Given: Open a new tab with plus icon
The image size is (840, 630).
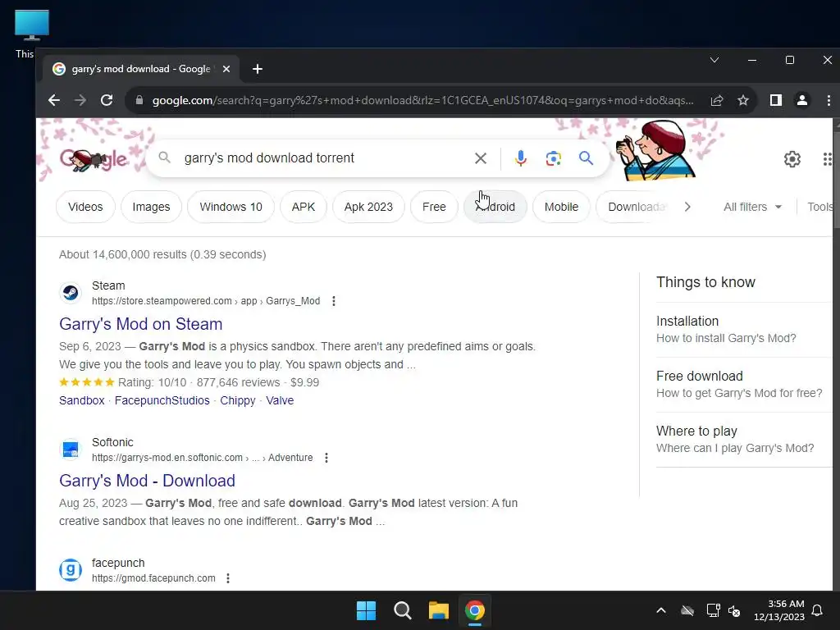Looking at the screenshot, I should point(257,69).
